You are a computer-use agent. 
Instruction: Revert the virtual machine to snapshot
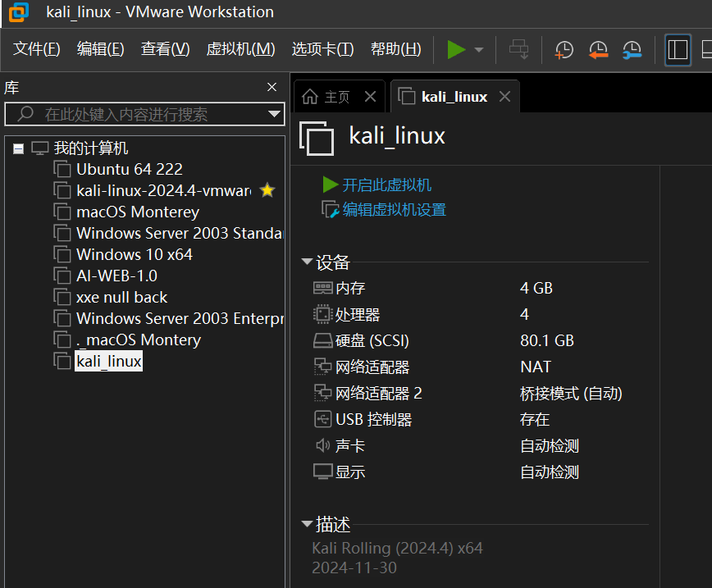(x=598, y=49)
